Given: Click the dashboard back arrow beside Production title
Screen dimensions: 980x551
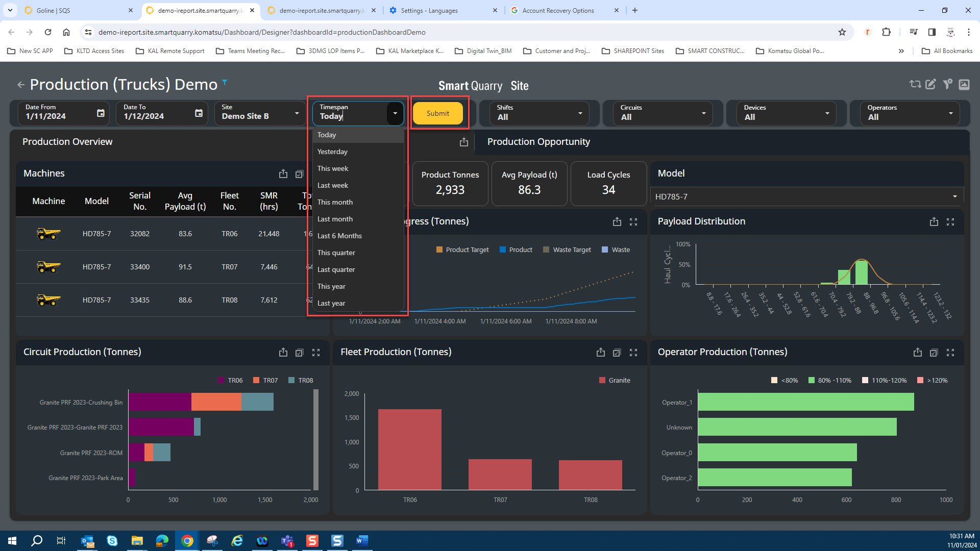Looking at the screenshot, I should 21,85.
